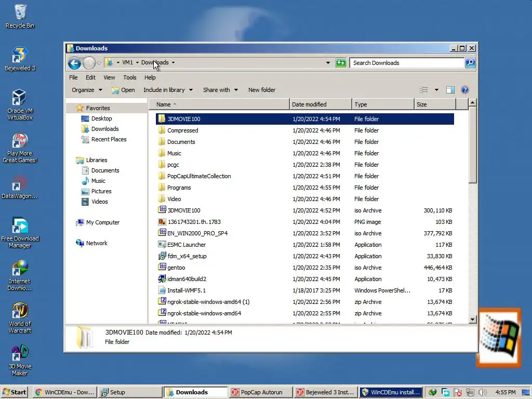The height and width of the screenshot is (399, 532).
Task: Switch to Bejeweled 3 Install taskbar button
Action: coord(326,392)
